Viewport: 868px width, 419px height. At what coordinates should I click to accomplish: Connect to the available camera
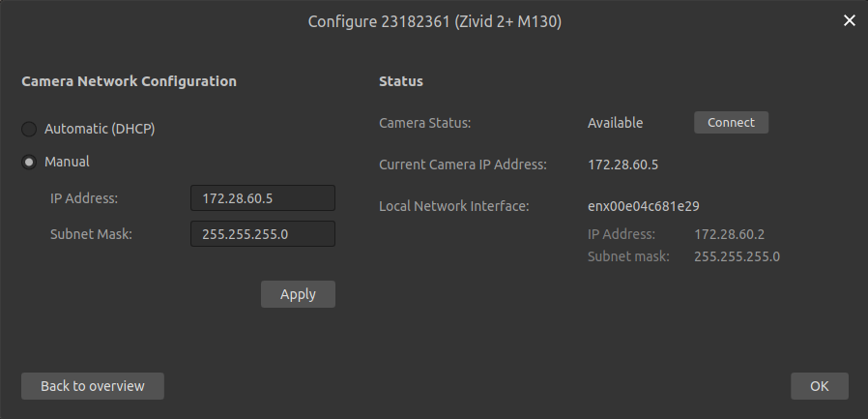pos(731,123)
